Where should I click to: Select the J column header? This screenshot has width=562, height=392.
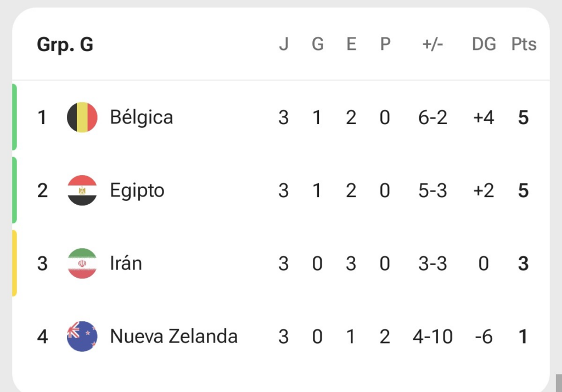pyautogui.click(x=284, y=44)
